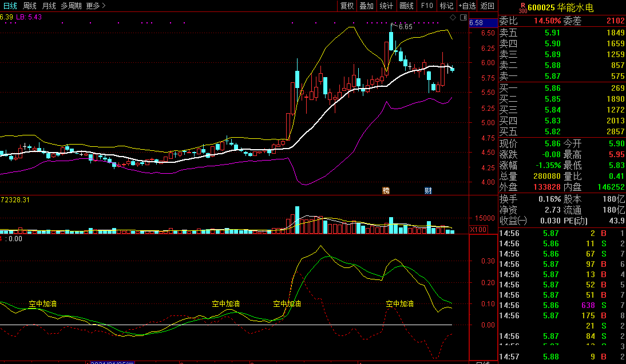This screenshot has width=626, height=364.
Task: Click the 内盘 146252 value
Action: [611, 187]
